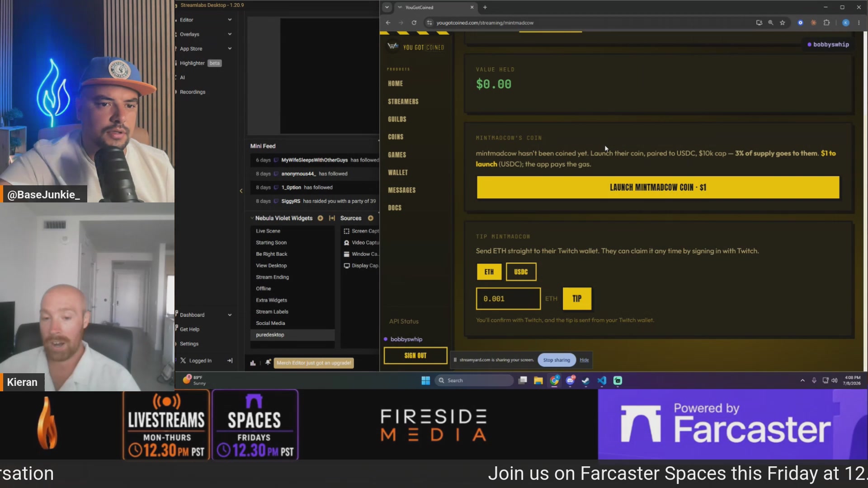This screenshot has height=488, width=868.
Task: Reload the YouGotCoined page
Action: [x=414, y=23]
